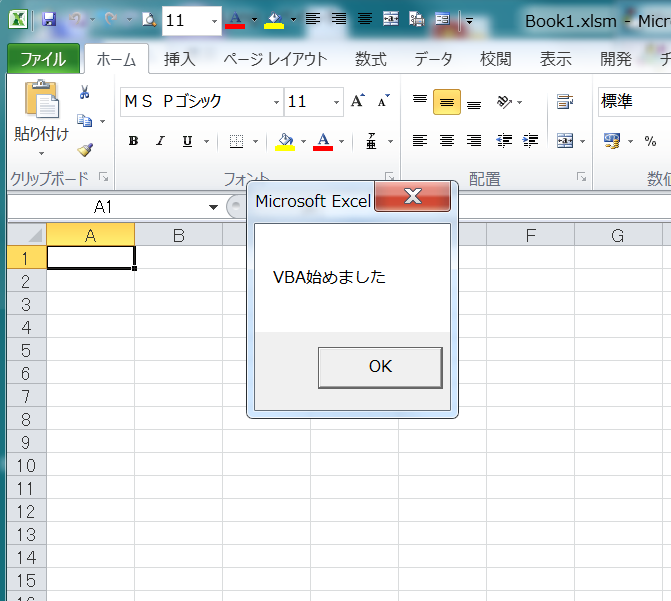Click OK in the Microsoft Excel dialog
This screenshot has width=671, height=601.
pyautogui.click(x=380, y=367)
